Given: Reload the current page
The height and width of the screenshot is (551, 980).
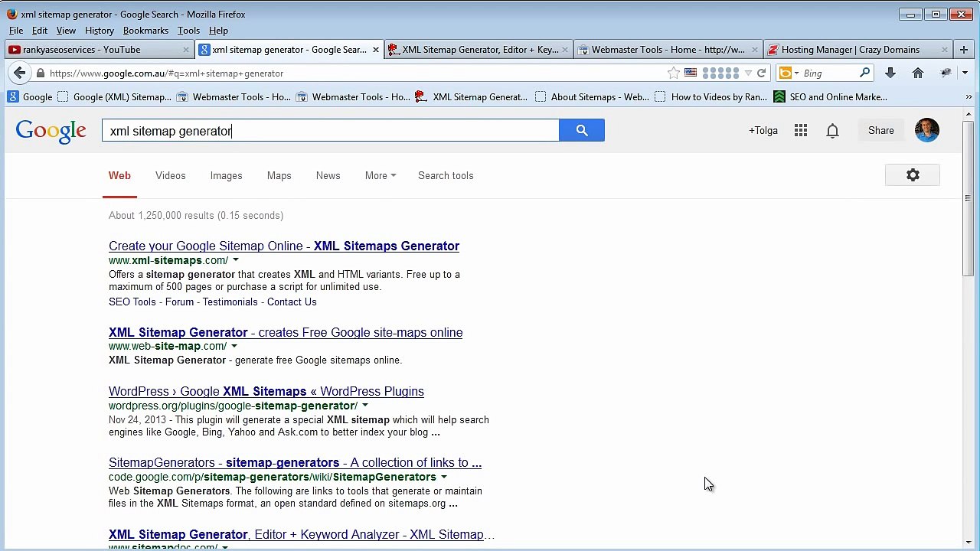Looking at the screenshot, I should tap(761, 73).
